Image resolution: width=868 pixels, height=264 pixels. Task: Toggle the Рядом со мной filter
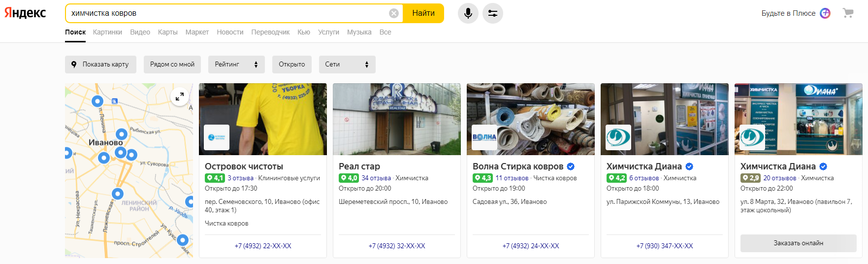point(172,65)
